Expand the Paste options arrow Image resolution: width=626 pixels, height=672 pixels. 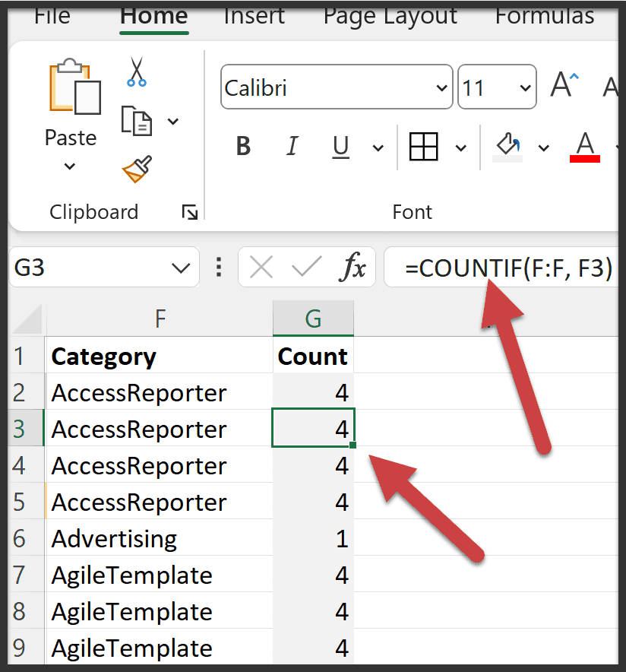[70, 166]
